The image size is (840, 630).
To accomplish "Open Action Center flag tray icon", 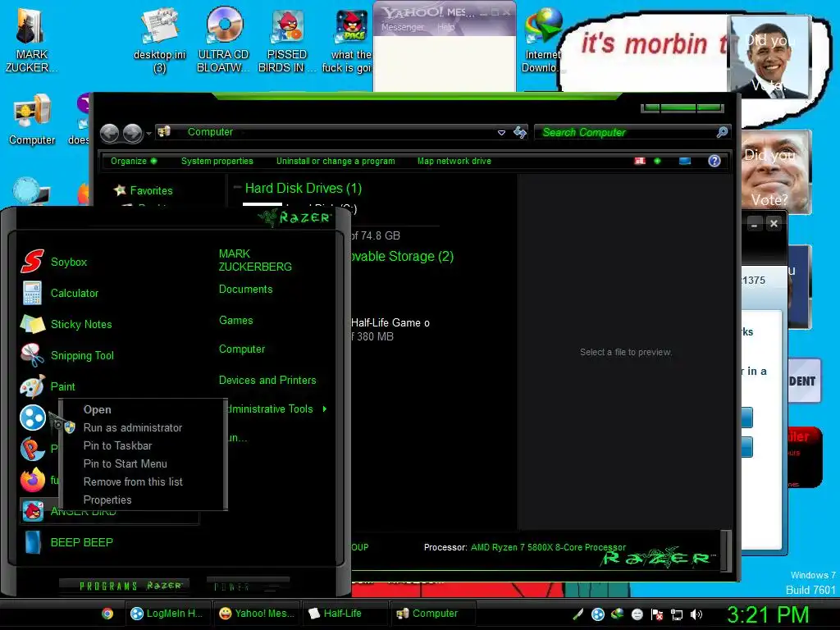I will click(657, 614).
